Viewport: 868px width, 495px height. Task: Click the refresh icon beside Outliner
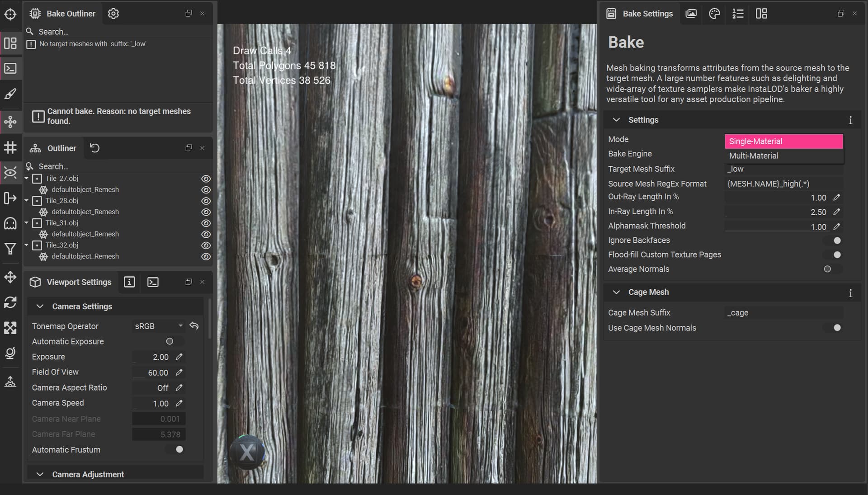(x=94, y=148)
